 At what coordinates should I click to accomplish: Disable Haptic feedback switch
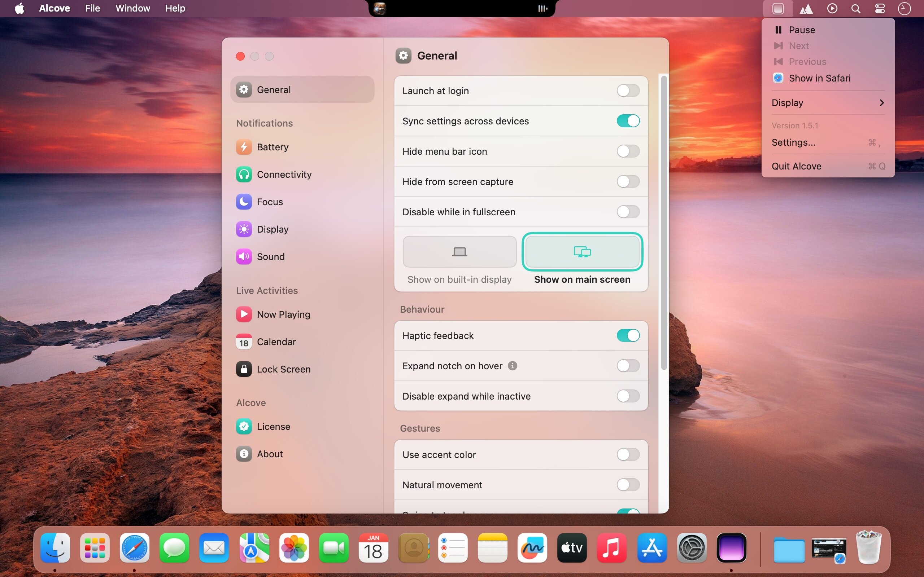[x=628, y=335]
